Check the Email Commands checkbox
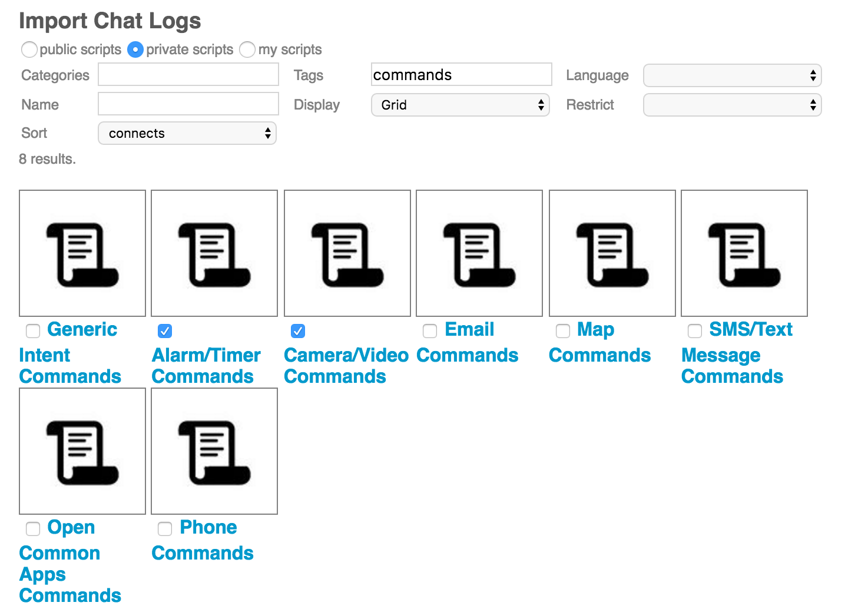 [430, 331]
